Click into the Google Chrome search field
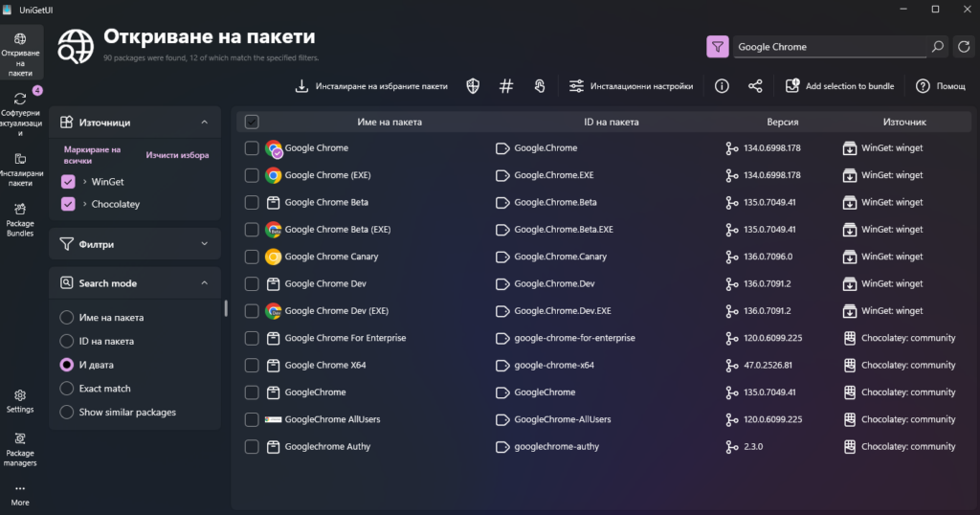Image resolution: width=980 pixels, height=515 pixels. [x=830, y=47]
